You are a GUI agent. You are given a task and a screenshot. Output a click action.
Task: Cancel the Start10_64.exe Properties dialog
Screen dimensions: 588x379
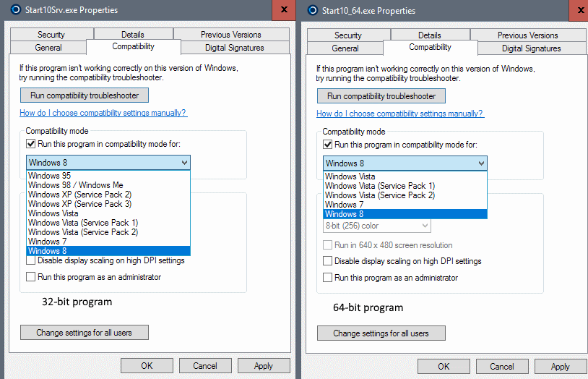coord(502,367)
